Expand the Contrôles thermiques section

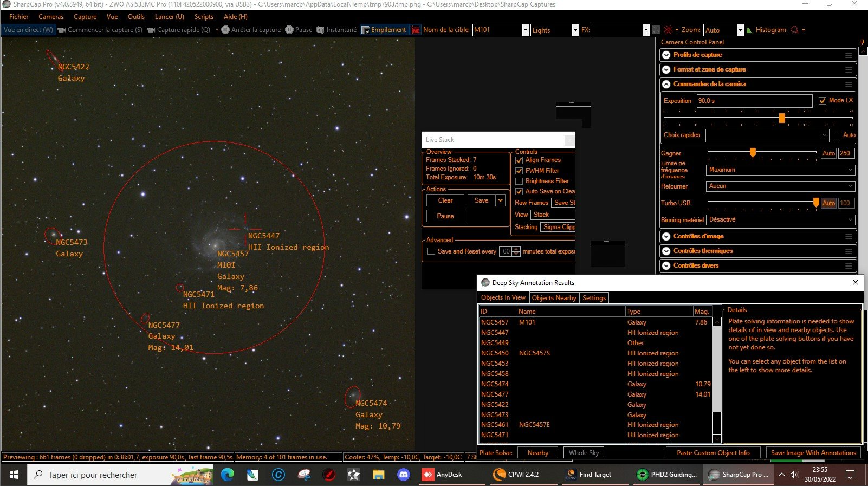pyautogui.click(x=666, y=251)
